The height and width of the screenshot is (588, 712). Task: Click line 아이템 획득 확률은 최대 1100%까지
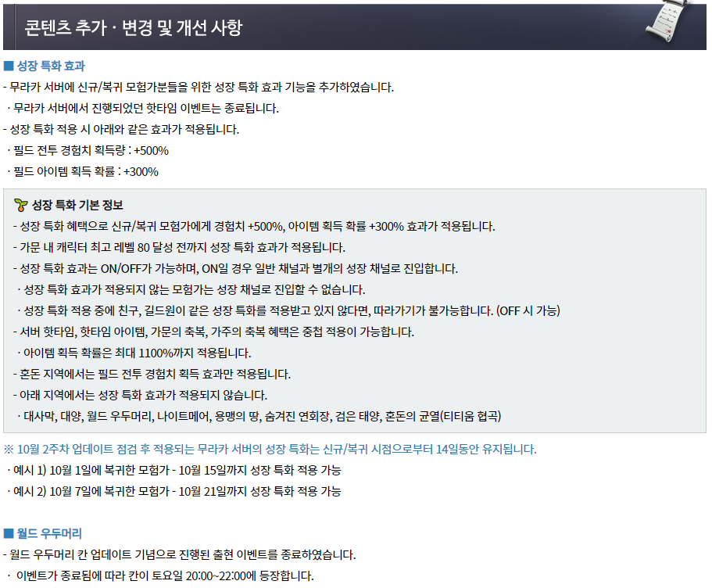[x=134, y=353]
